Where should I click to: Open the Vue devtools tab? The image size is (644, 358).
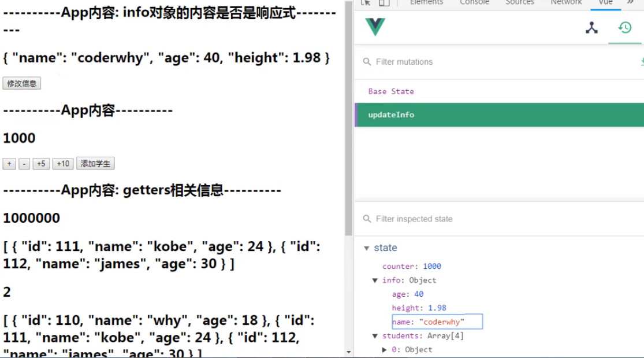tap(605, 2)
